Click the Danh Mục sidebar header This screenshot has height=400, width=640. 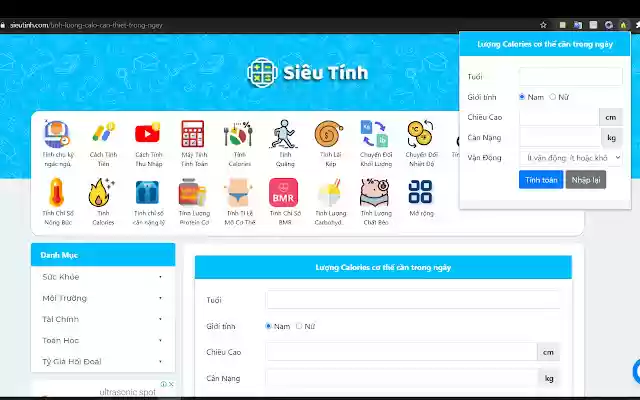103,255
